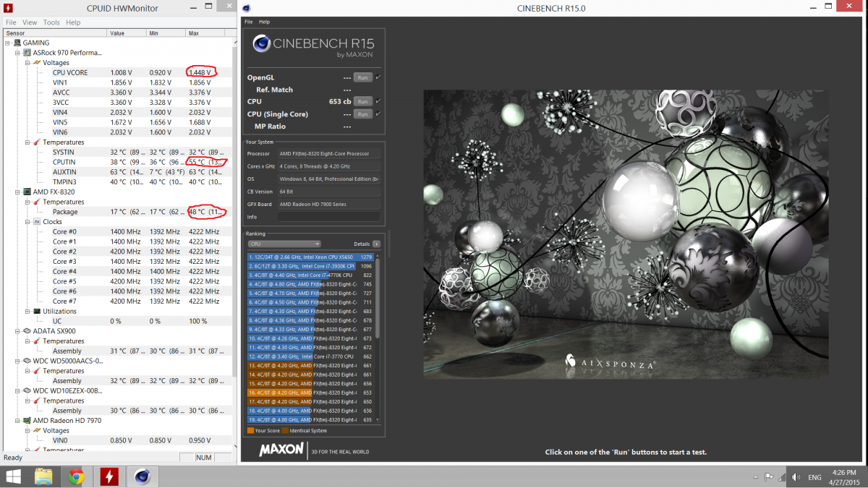This screenshot has height=488, width=868.
Task: Open Cinebench File menu
Action: click(x=248, y=22)
